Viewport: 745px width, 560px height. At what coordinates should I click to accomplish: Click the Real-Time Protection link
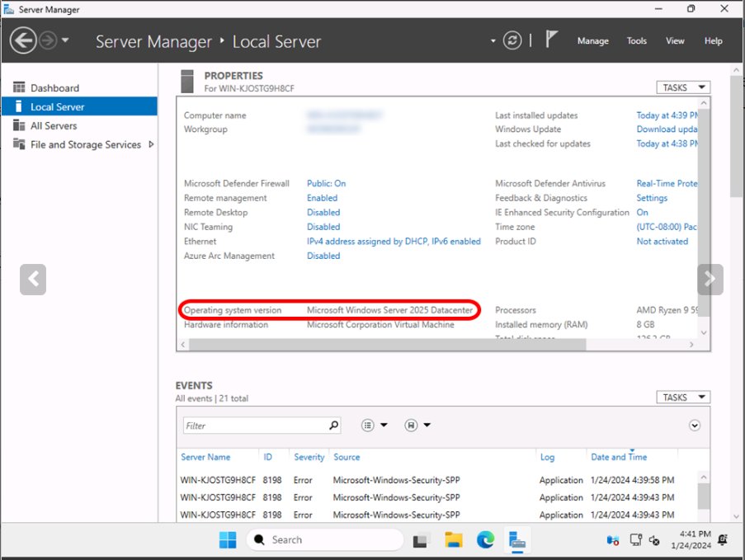[667, 183]
